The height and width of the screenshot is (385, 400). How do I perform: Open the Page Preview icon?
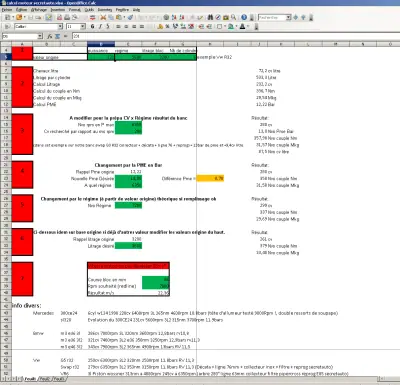pos(75,17)
